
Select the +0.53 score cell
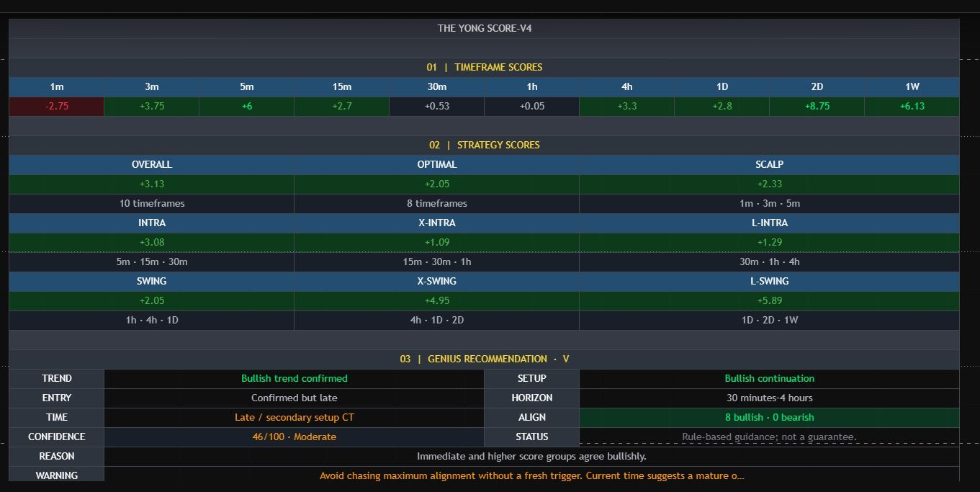[436, 106]
